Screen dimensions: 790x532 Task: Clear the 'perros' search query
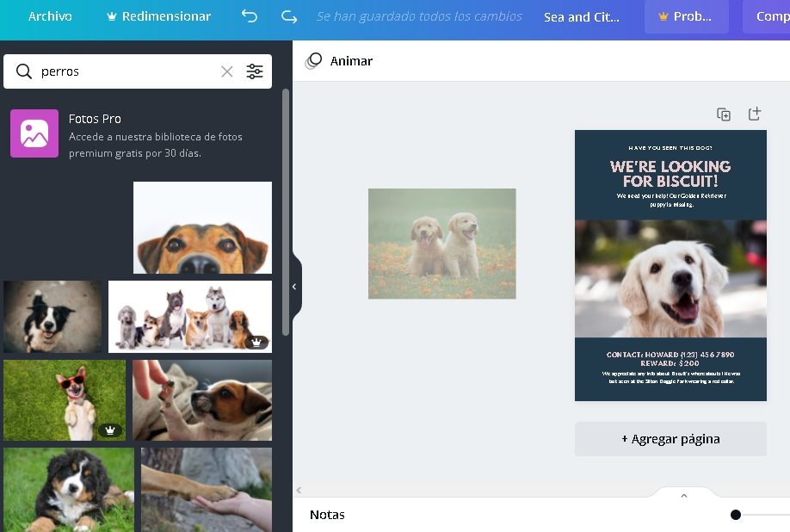[226, 71]
